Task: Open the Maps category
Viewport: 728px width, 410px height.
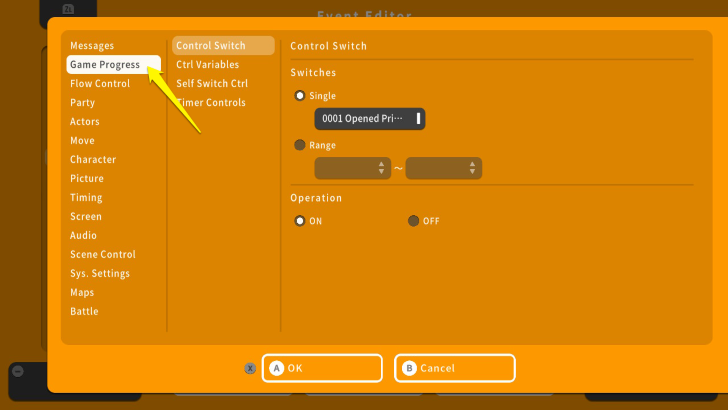Action: click(82, 293)
